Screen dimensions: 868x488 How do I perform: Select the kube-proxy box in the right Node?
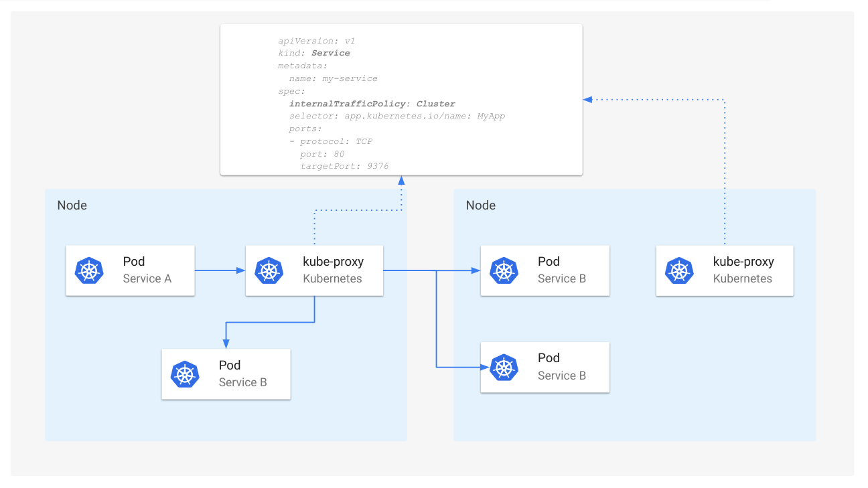click(724, 270)
